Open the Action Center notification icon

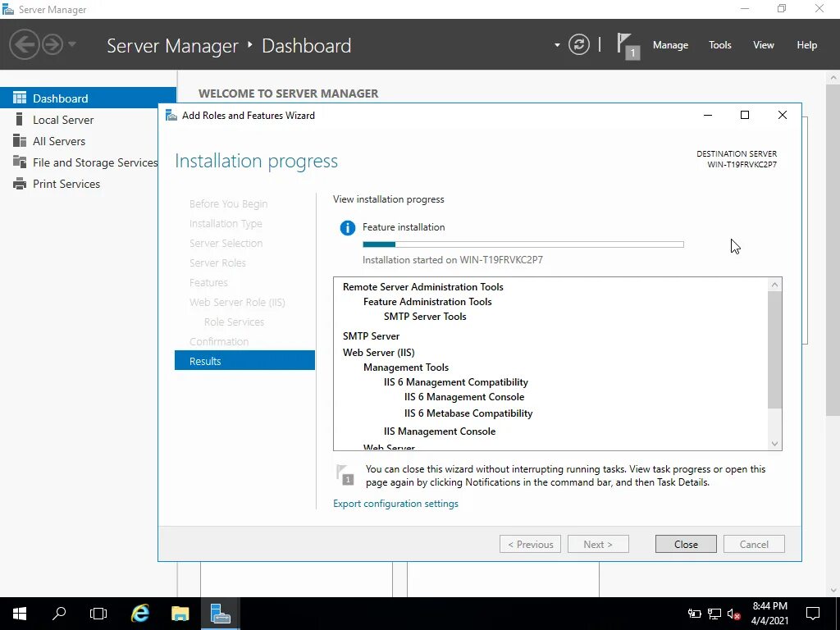coord(813,614)
